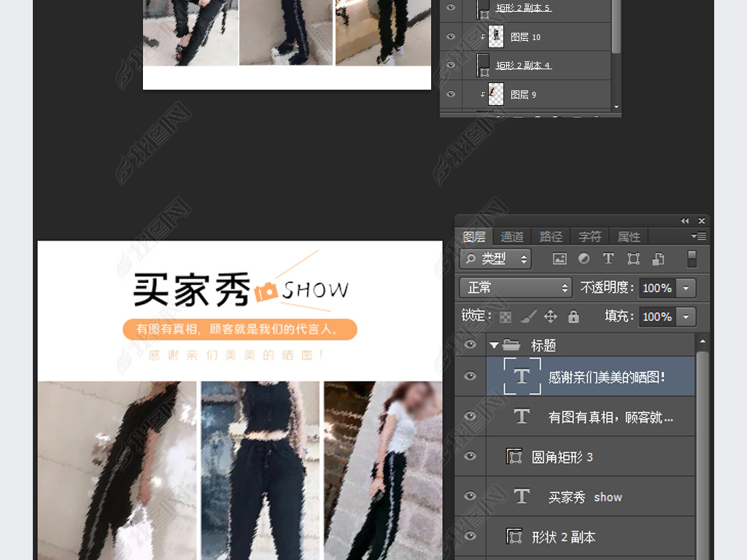Collapse the 标题 layer group
Viewport: 747px width, 560px height.
[x=495, y=345]
